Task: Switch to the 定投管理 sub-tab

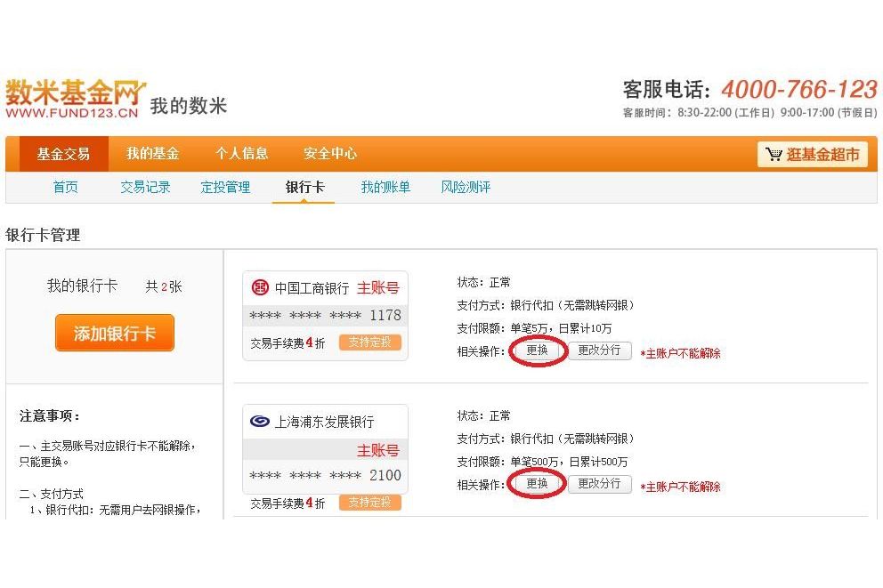Action: [x=225, y=187]
